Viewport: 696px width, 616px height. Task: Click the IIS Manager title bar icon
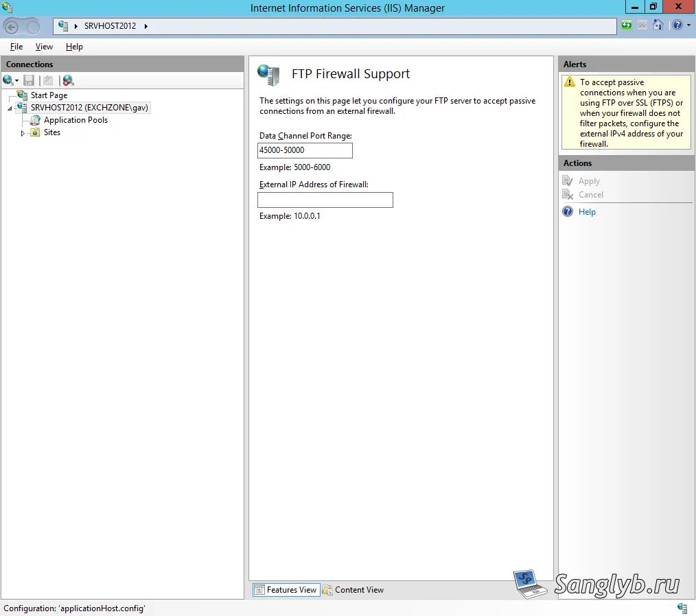point(8,7)
